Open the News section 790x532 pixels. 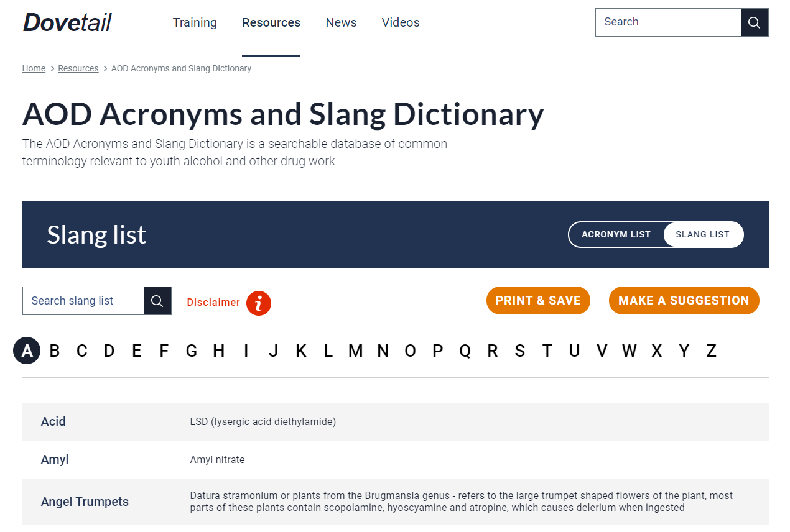click(341, 22)
